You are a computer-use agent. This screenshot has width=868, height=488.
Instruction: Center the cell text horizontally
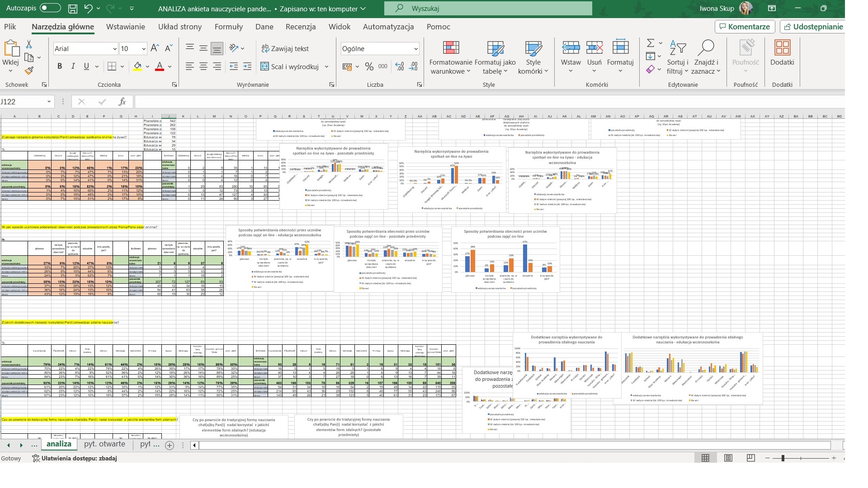(203, 66)
